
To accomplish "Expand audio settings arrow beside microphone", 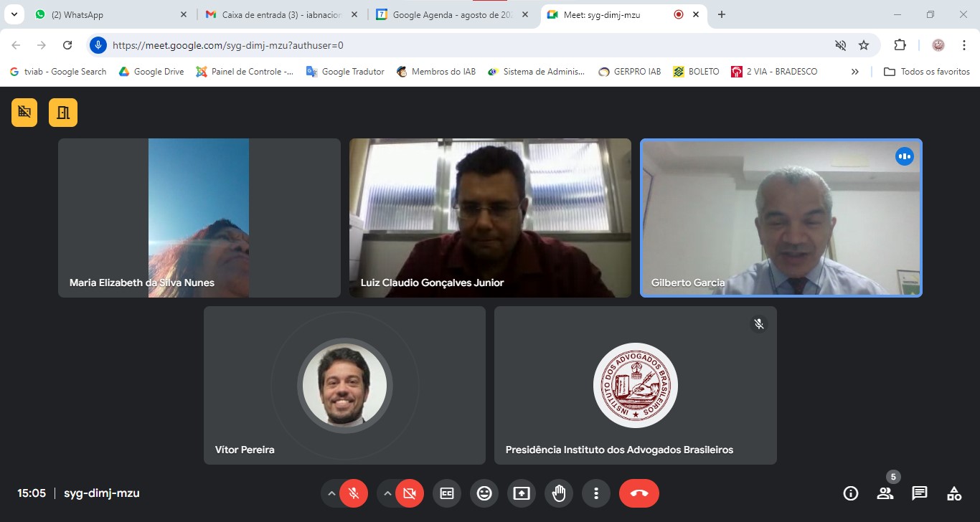I will click(331, 493).
